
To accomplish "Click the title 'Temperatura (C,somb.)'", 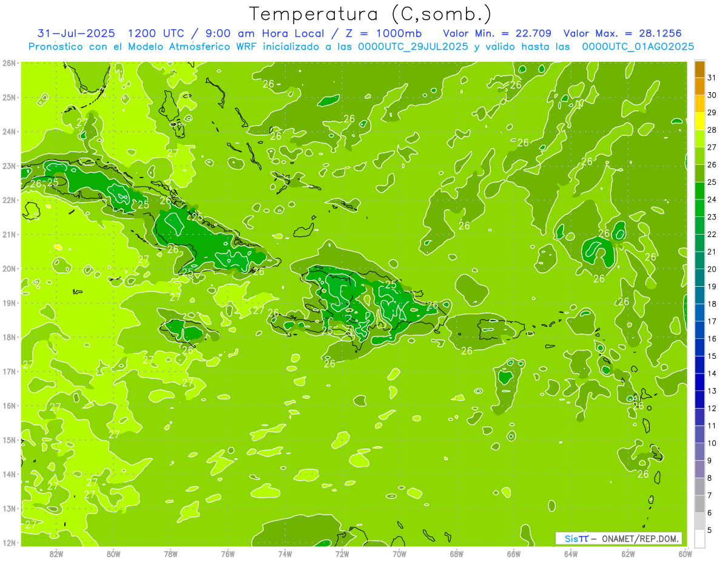I will [371, 14].
